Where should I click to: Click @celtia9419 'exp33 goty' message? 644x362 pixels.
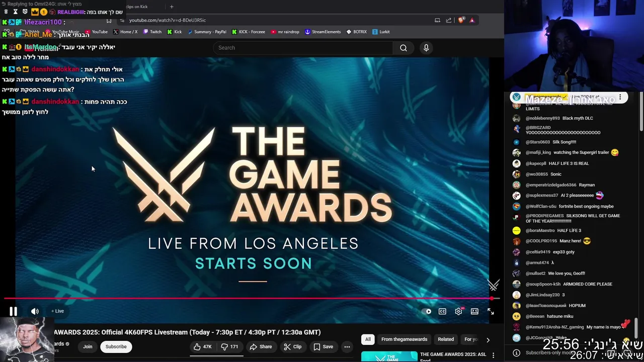(x=550, y=252)
